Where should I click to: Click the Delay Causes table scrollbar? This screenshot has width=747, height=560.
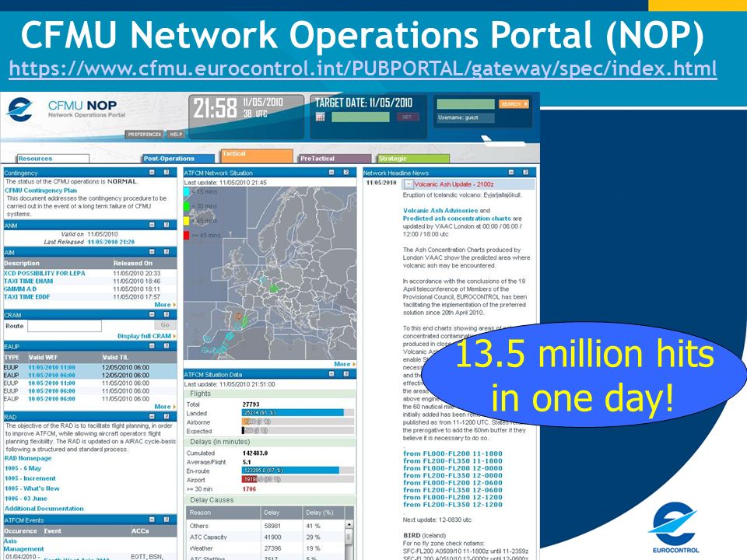[x=349, y=540]
